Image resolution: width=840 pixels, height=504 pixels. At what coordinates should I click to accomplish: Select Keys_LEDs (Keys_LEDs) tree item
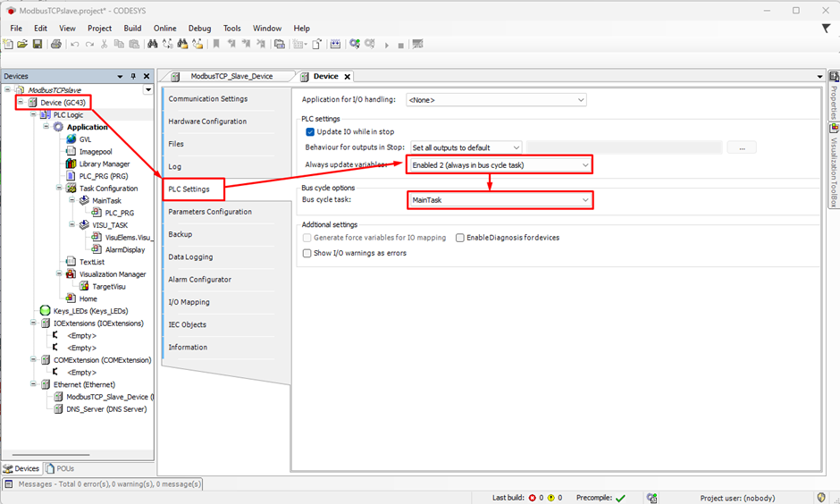[x=90, y=311]
